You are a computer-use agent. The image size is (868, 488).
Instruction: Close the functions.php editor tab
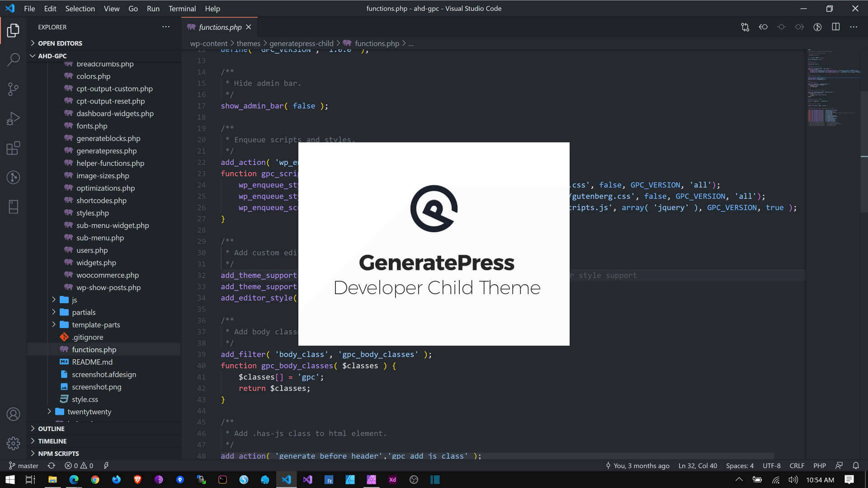click(249, 27)
